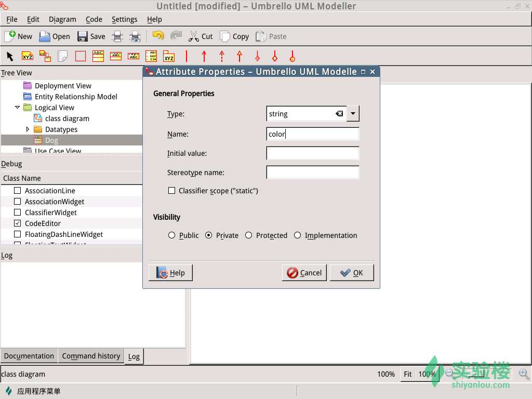This screenshot has width=532, height=399.
Task: Click inside the Name field
Action: 312,134
